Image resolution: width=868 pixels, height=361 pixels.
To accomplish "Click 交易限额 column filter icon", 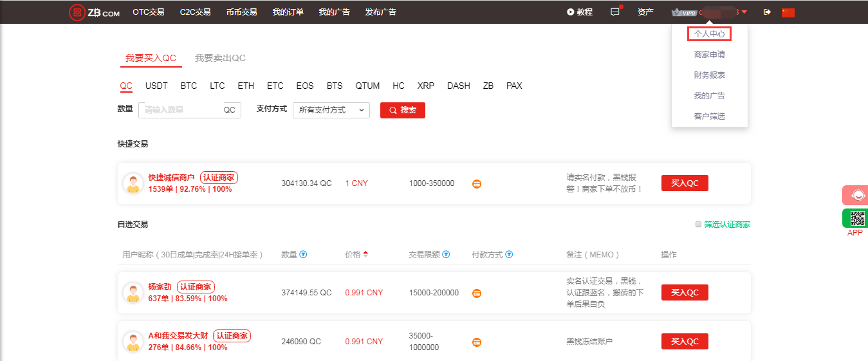I will 446,255.
